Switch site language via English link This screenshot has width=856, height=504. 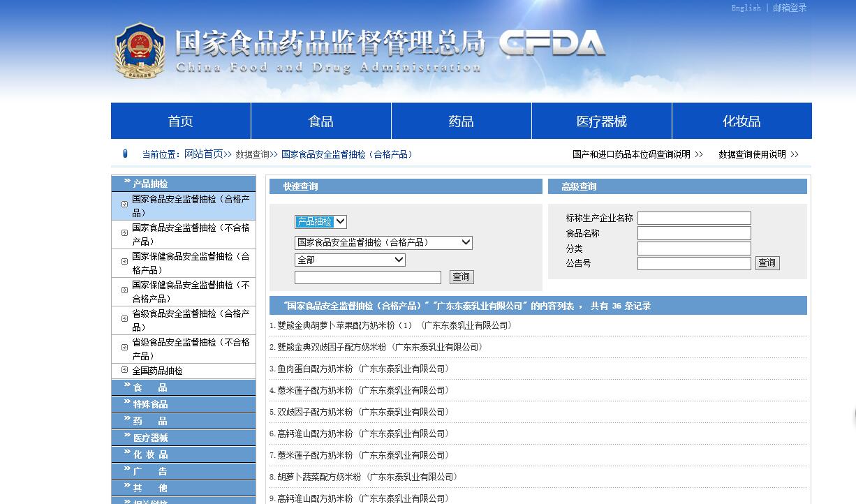(746, 8)
